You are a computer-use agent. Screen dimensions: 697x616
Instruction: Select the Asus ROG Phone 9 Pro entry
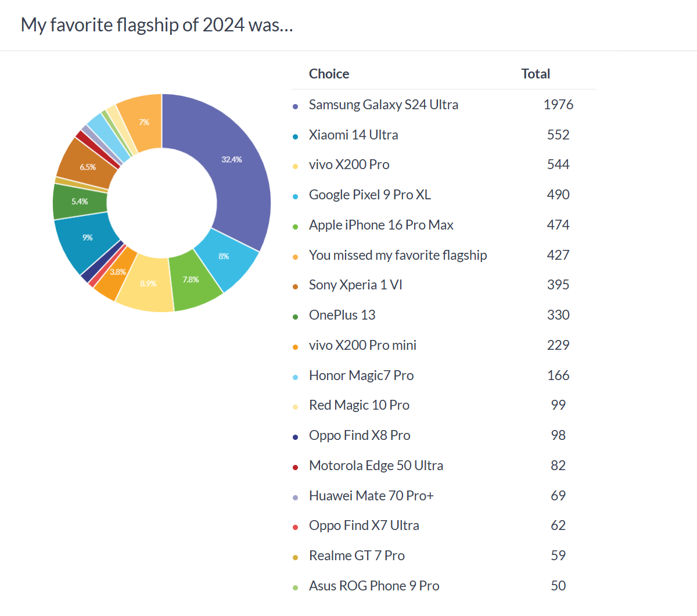pos(373,586)
